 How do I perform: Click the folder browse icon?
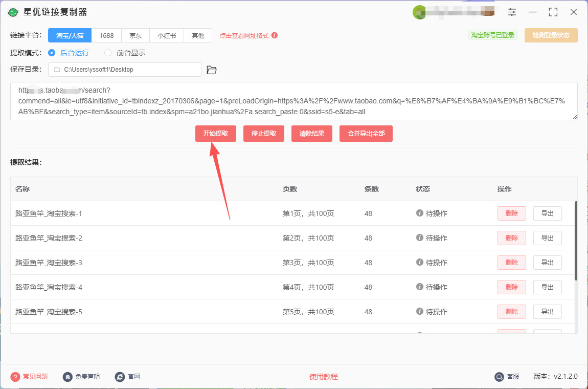coord(212,70)
